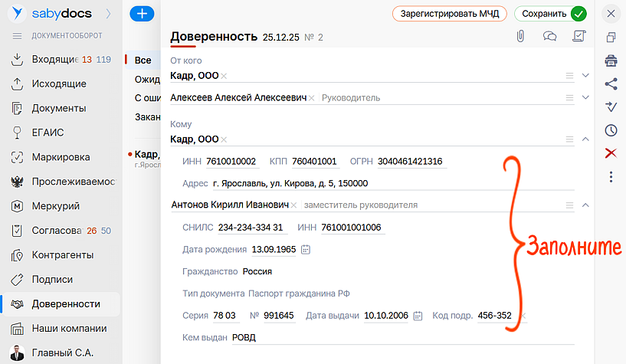Click Зарегистрировать МЧД button
The image size is (626, 364).
click(x=450, y=14)
